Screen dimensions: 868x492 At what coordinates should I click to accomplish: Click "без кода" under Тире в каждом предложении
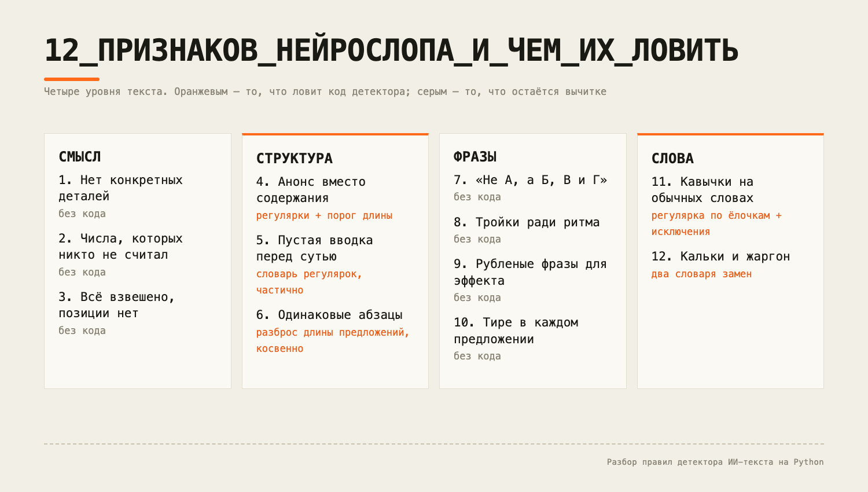[x=477, y=356]
